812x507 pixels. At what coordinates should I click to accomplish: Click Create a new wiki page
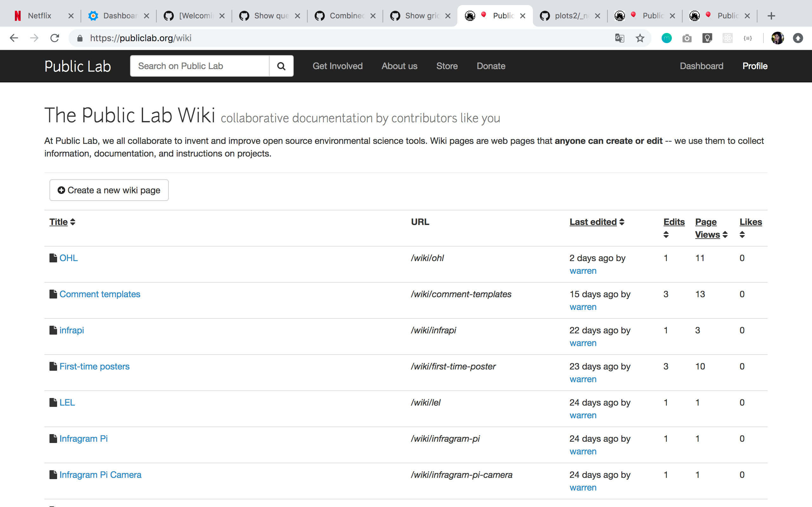[109, 190]
